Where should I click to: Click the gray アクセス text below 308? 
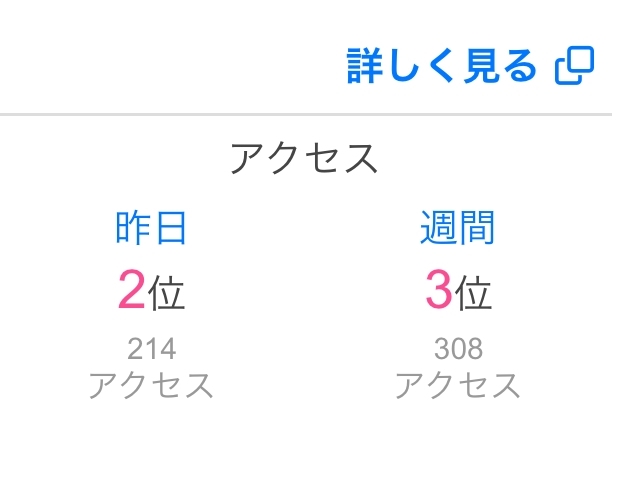pyautogui.click(x=458, y=384)
